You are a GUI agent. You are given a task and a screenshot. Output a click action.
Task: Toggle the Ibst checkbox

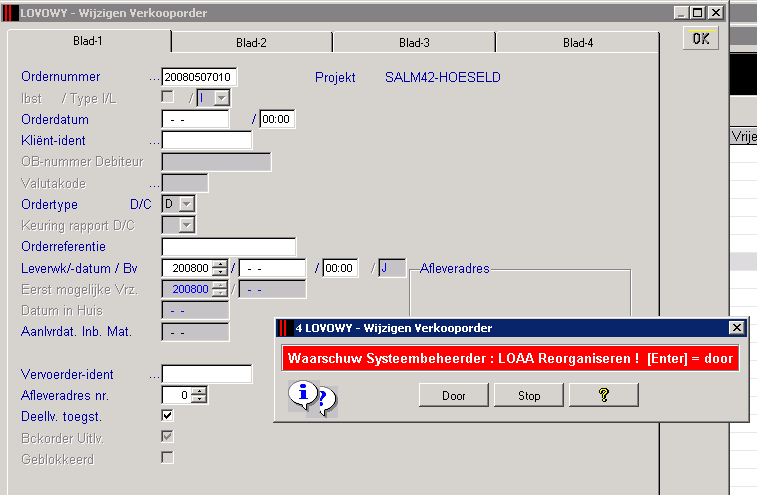168,97
